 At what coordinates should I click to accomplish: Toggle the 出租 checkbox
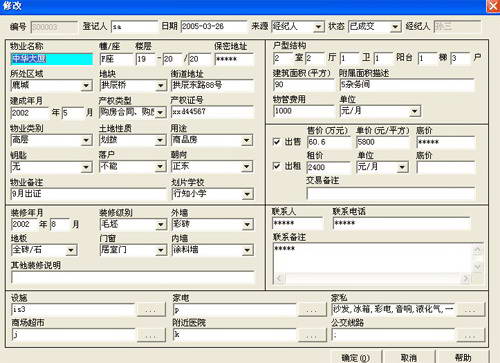276,166
